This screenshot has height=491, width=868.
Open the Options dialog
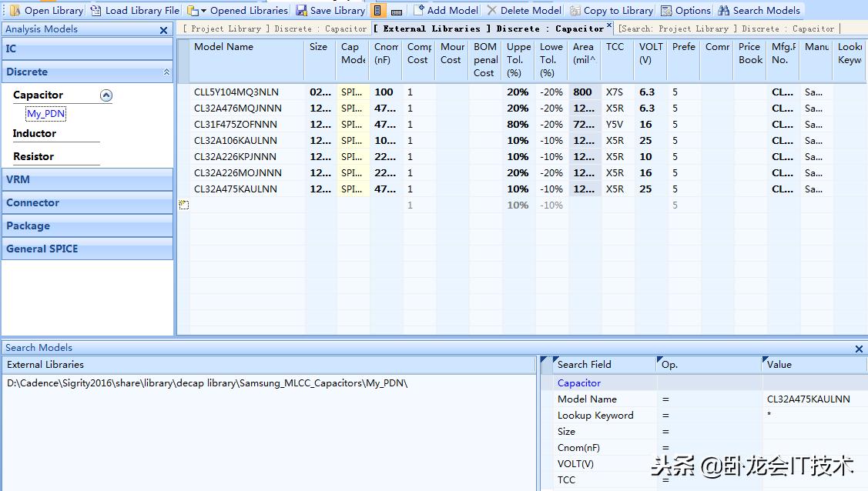click(667, 11)
